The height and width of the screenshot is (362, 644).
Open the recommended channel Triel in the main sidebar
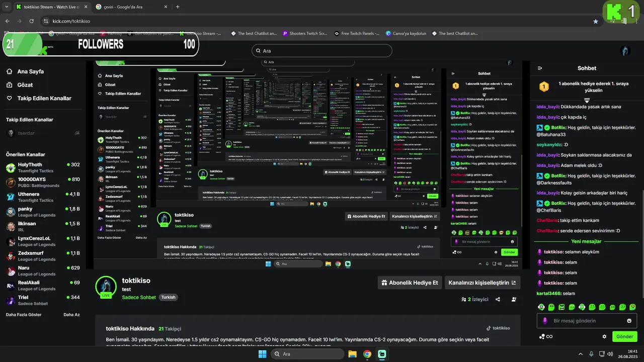coord(43,300)
